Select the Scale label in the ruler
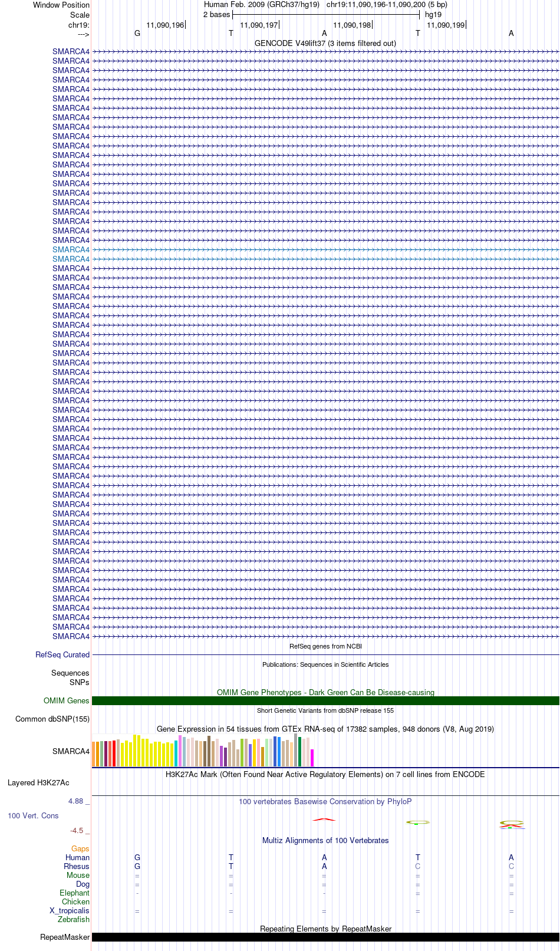The height and width of the screenshot is (951, 560). pos(80,15)
